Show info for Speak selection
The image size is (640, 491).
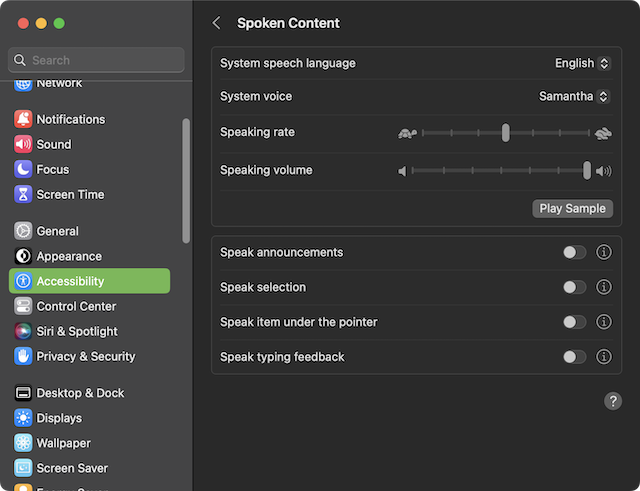point(604,288)
